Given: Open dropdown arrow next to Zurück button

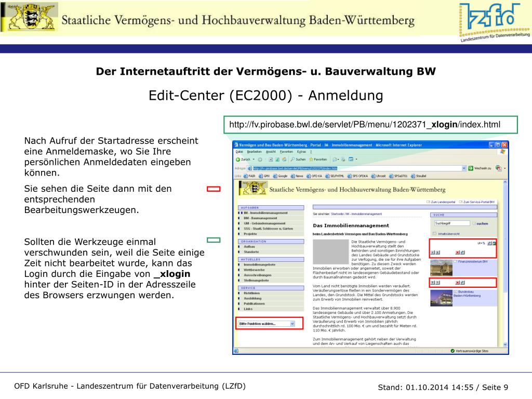Looking at the screenshot, I should tap(254, 159).
